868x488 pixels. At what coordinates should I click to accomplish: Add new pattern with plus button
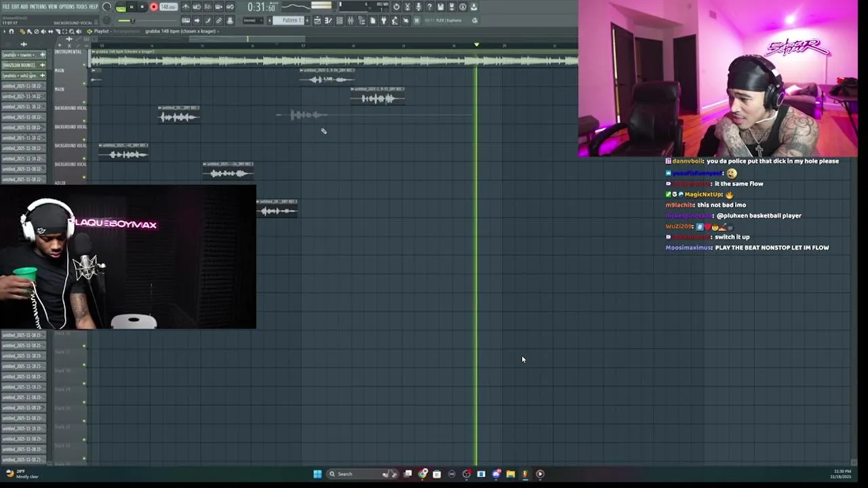pyautogui.click(x=307, y=20)
